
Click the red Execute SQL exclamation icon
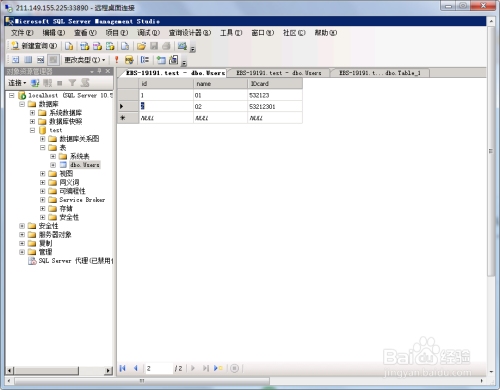coord(116,60)
